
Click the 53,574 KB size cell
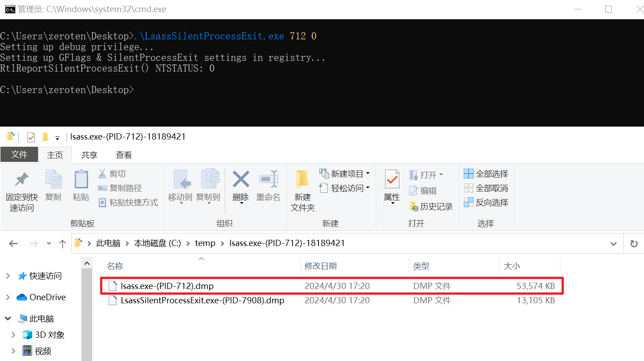click(536, 286)
